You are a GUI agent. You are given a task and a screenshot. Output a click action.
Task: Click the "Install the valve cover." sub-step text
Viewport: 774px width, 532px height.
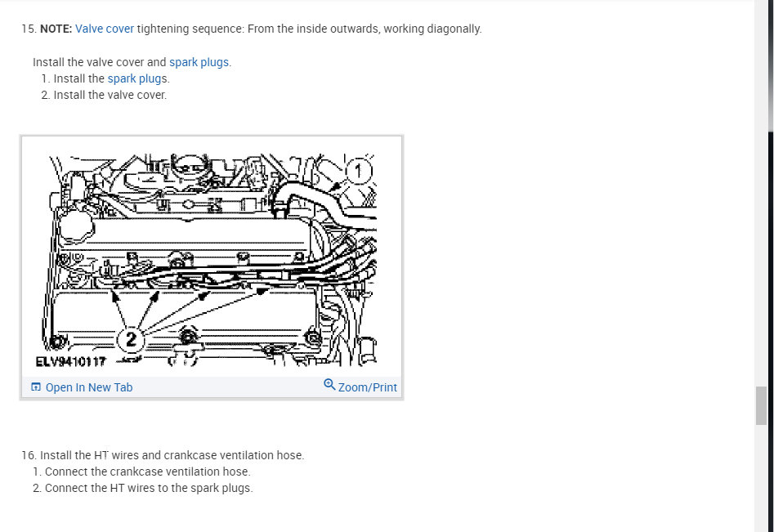(x=110, y=95)
